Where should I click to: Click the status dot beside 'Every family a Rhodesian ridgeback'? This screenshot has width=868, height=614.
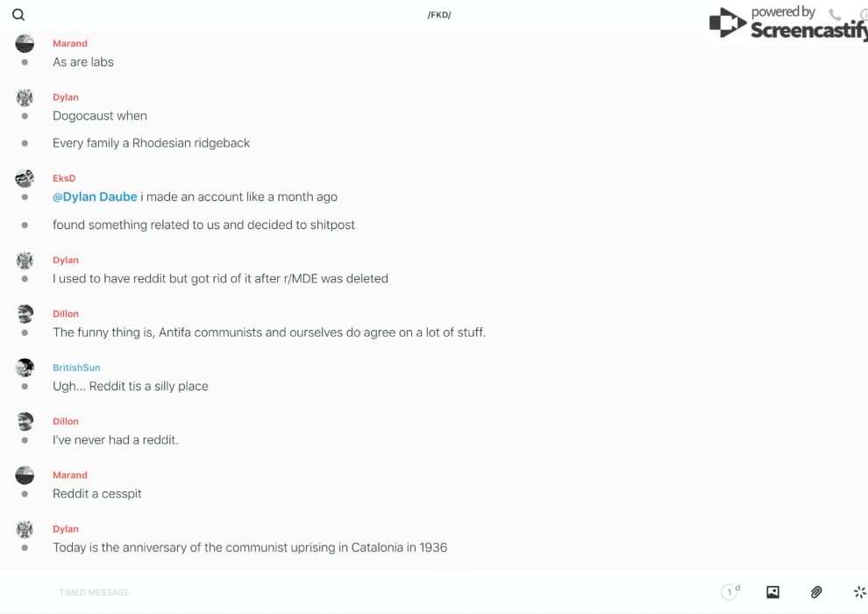(x=25, y=143)
